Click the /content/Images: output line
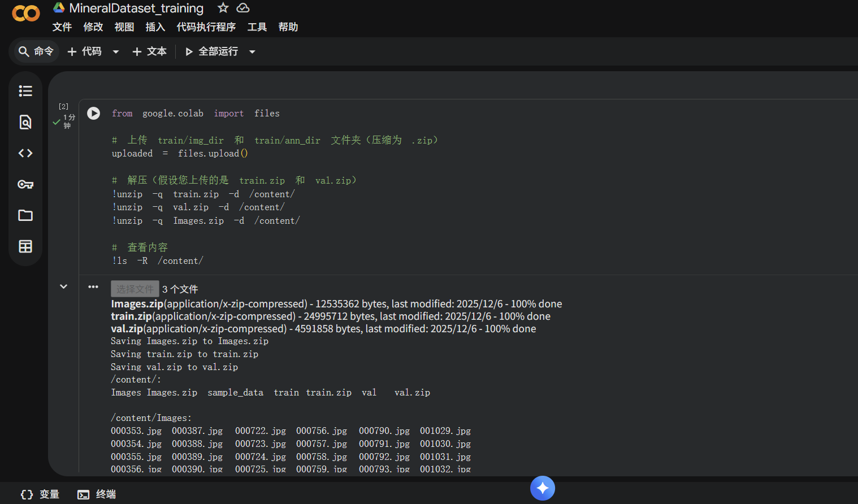Screen dimensions: 858x504 pyautogui.click(x=151, y=418)
